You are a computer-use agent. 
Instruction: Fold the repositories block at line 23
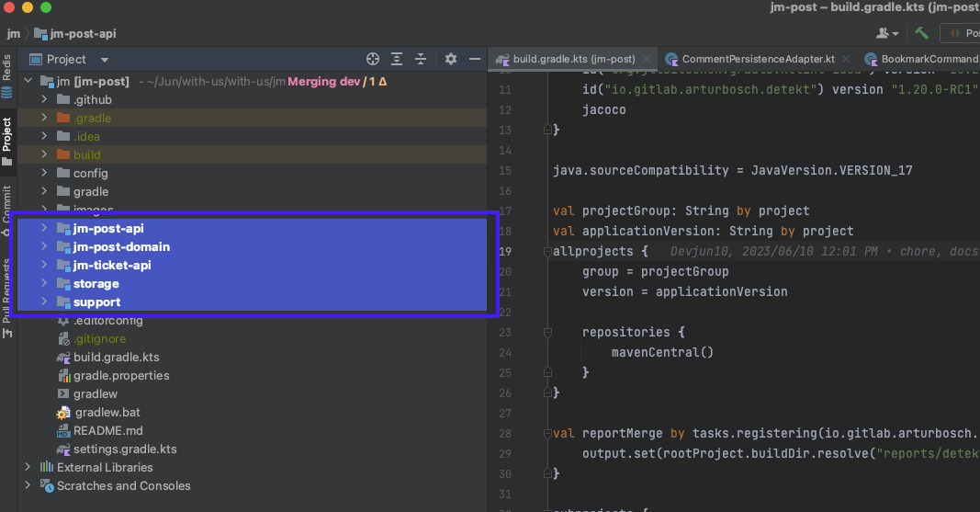pyautogui.click(x=547, y=332)
